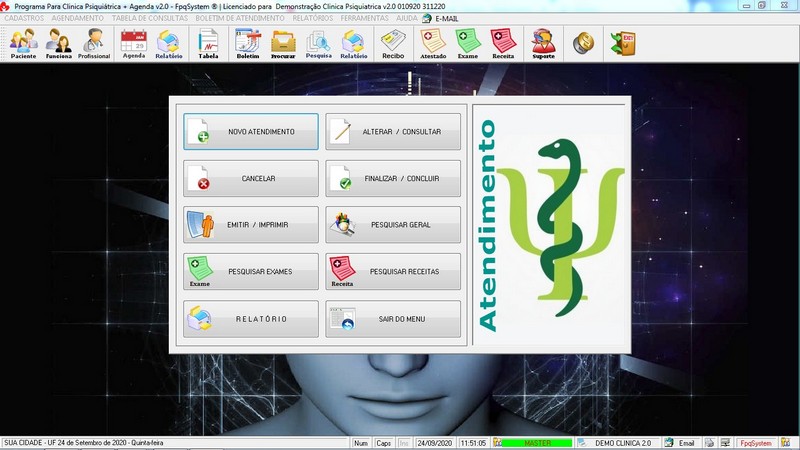The image size is (800, 450).
Task: Click the PESQUISAR GERAL button
Action: [x=393, y=224]
